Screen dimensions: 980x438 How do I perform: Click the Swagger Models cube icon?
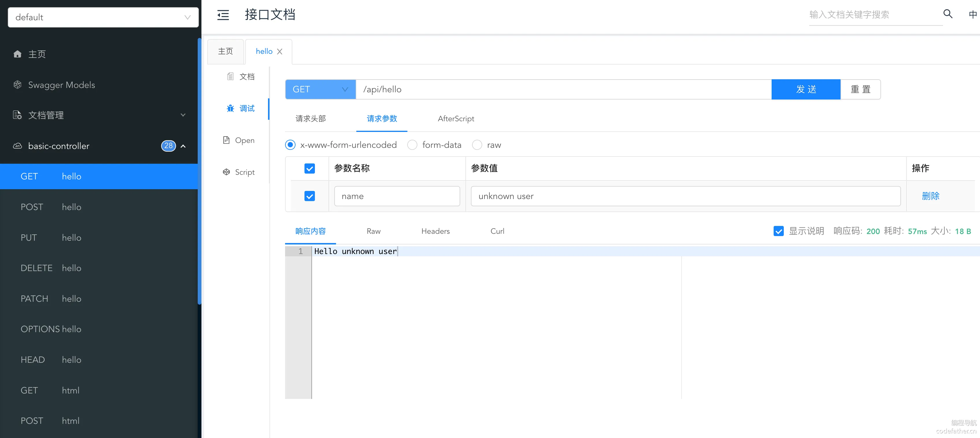(17, 85)
